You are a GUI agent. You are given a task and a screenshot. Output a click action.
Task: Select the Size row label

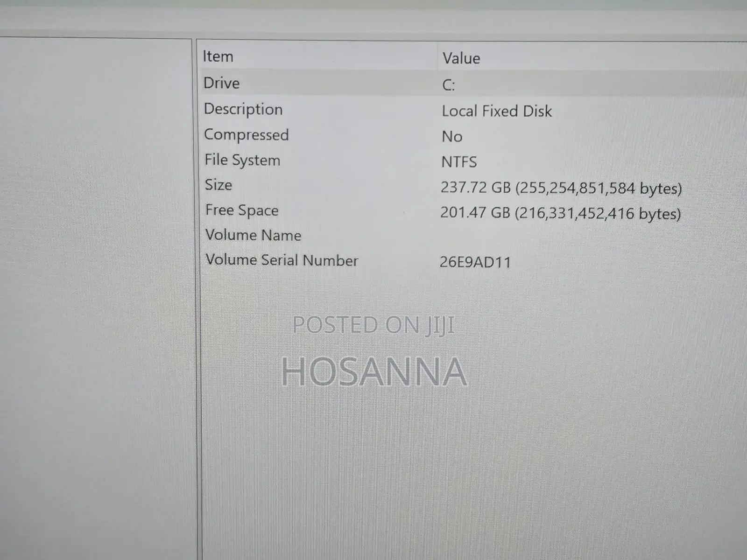pos(218,185)
